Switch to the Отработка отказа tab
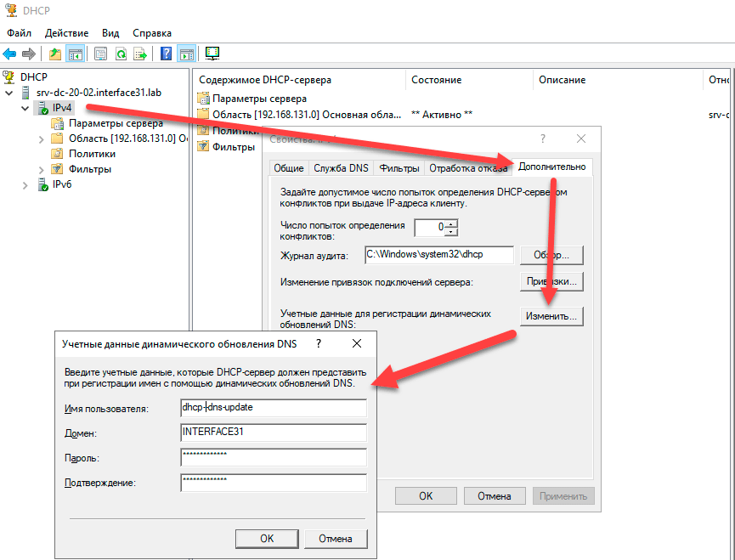The image size is (735, 560). 468,168
